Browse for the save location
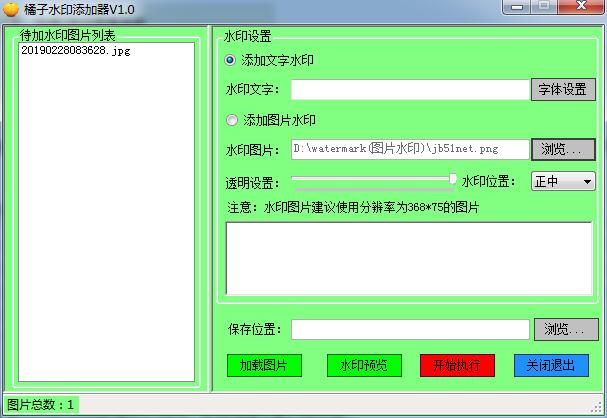 point(566,330)
